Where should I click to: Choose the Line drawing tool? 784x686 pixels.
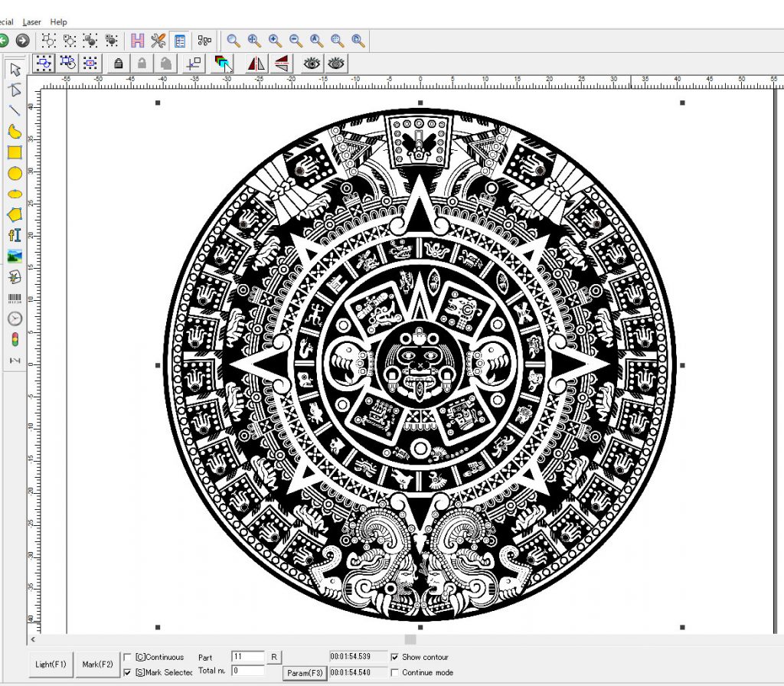15,110
